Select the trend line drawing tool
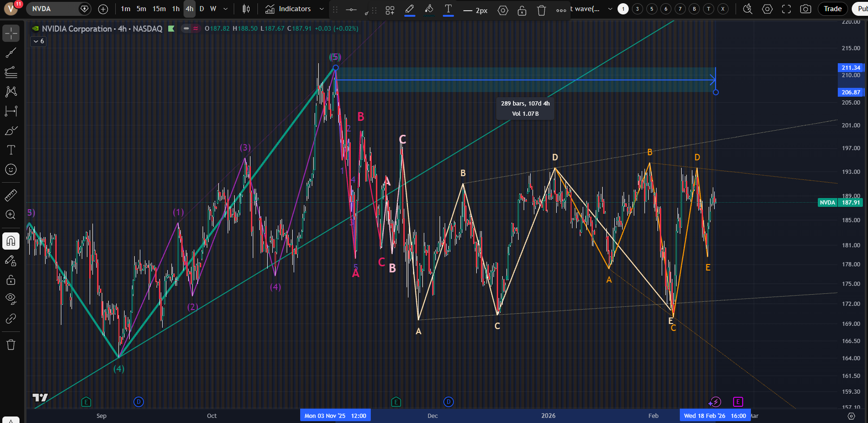 click(x=11, y=53)
